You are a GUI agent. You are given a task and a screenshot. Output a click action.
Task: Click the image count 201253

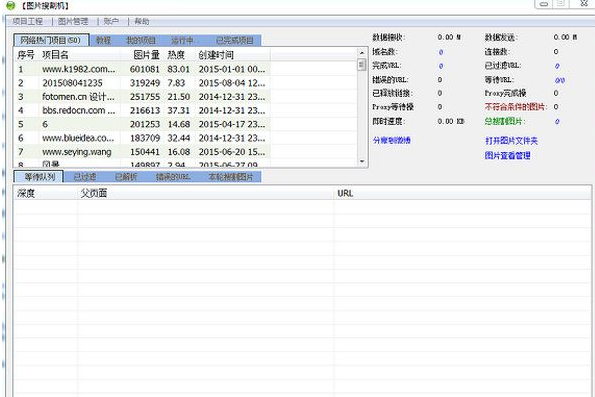[x=145, y=124]
